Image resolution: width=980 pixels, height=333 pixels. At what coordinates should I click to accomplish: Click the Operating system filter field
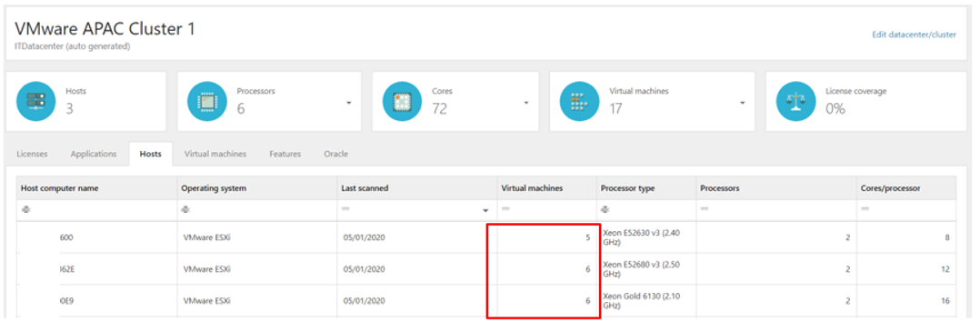pos(257,209)
